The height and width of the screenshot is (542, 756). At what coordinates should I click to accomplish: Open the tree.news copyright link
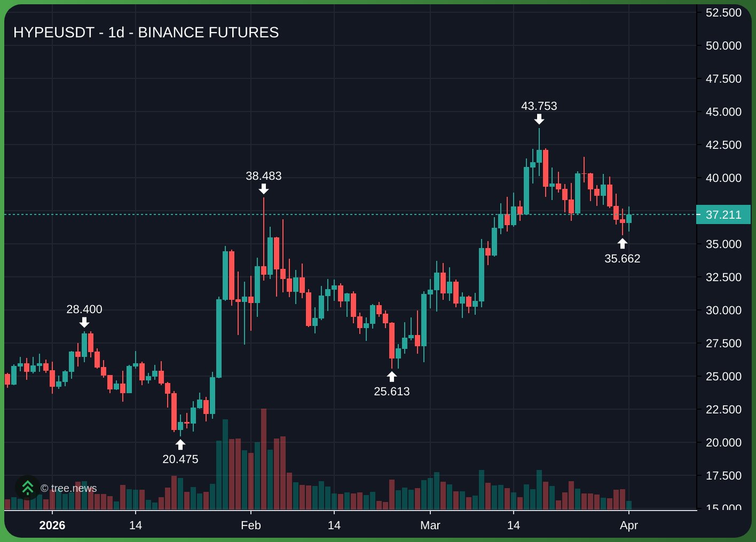click(x=69, y=488)
